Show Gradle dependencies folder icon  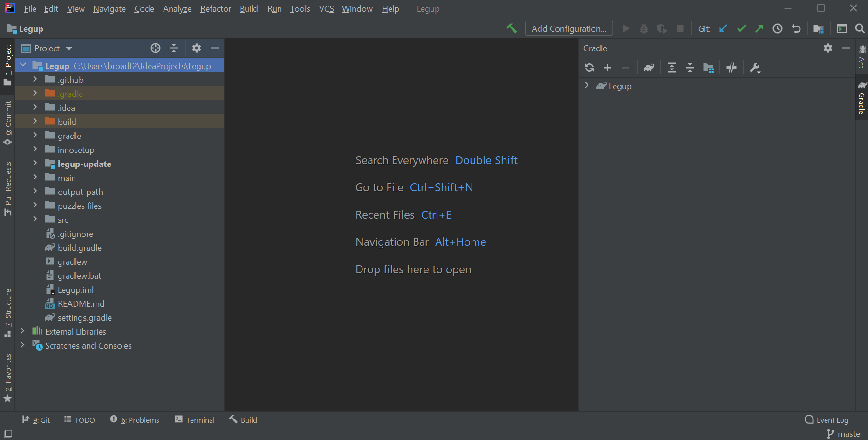[709, 68]
